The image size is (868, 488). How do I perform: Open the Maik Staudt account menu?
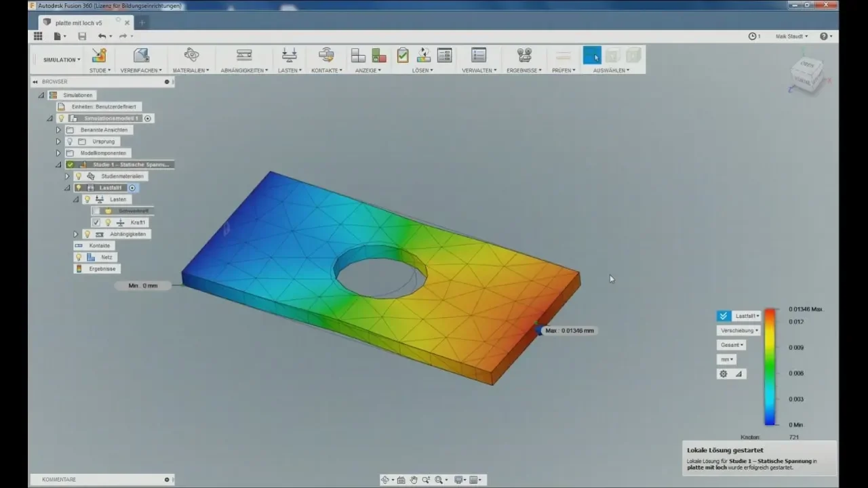pyautogui.click(x=791, y=36)
